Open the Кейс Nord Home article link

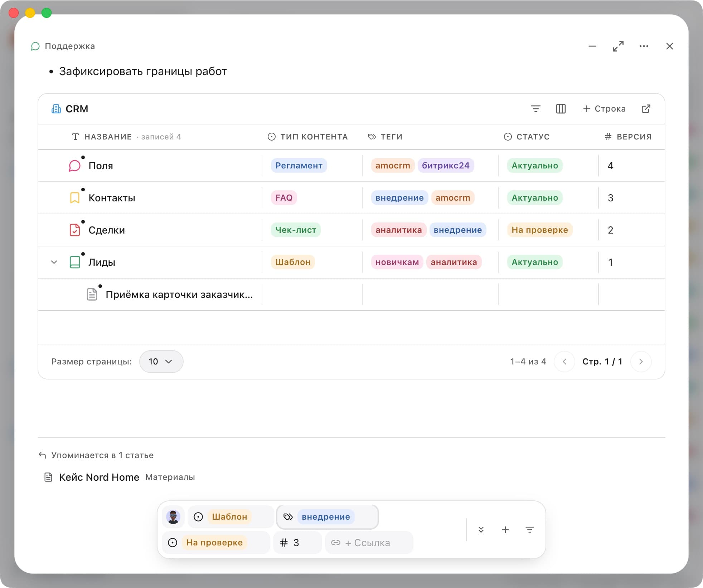click(x=99, y=477)
